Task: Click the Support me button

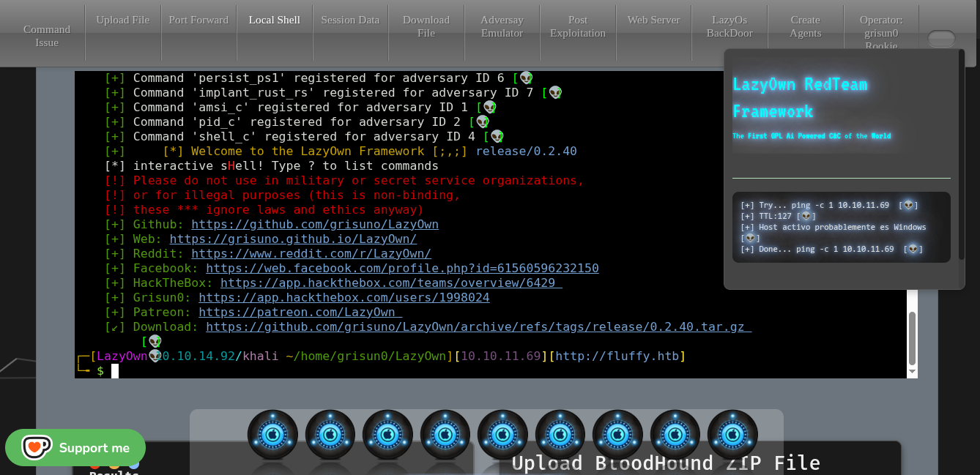Action: click(75, 448)
